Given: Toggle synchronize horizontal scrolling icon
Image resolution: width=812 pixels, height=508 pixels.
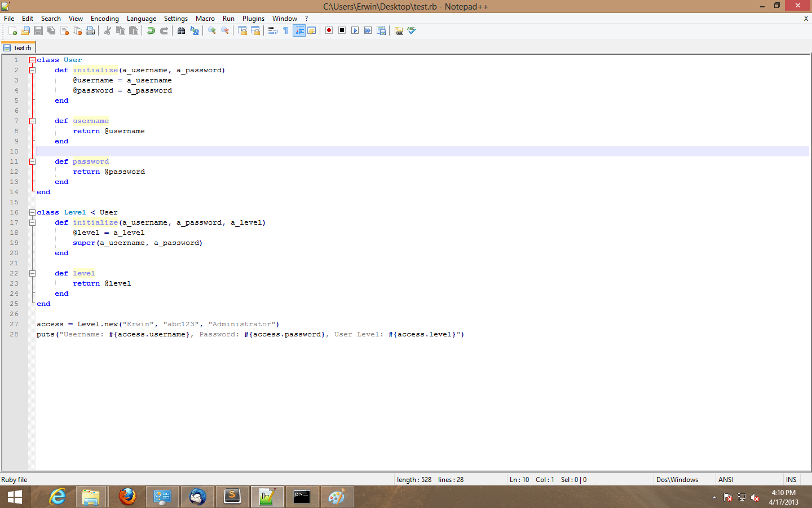Looking at the screenshot, I should tap(255, 30).
